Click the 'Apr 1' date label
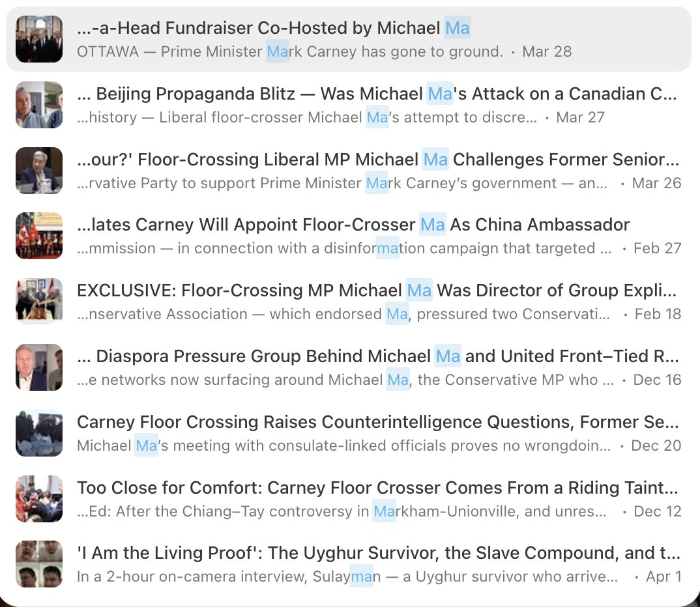This screenshot has height=607, width=700. click(x=664, y=576)
